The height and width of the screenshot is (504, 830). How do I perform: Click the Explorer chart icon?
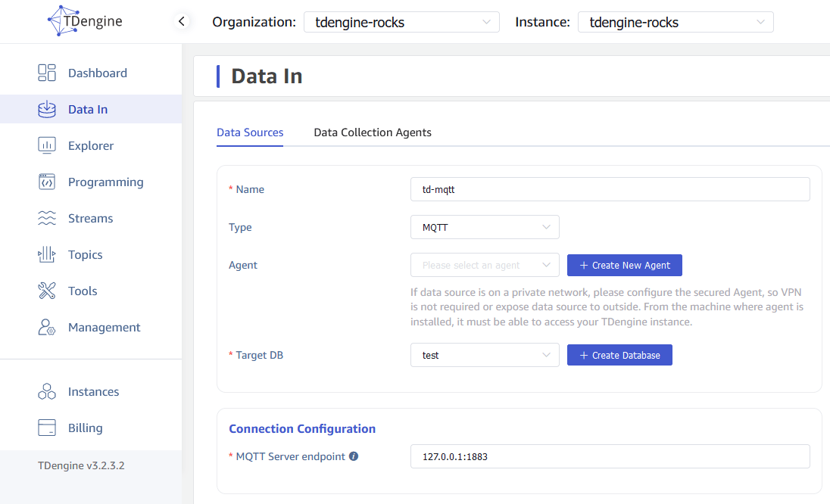47,145
